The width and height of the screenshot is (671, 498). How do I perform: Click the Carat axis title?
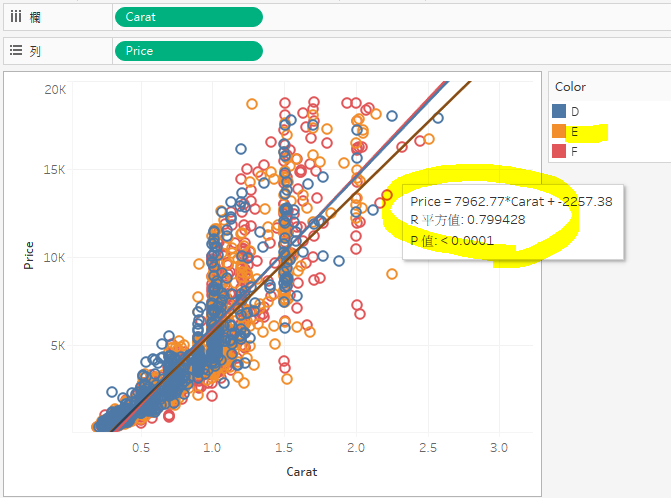tap(302, 472)
